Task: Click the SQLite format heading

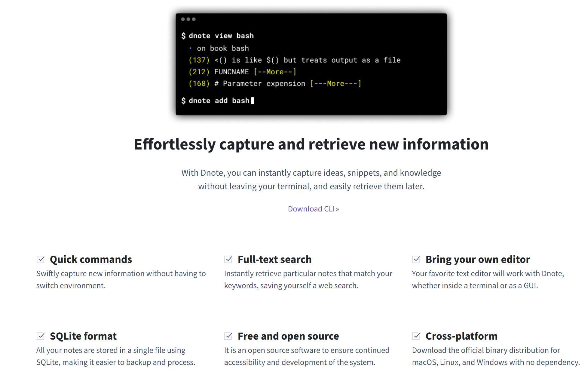Action: 83,336
